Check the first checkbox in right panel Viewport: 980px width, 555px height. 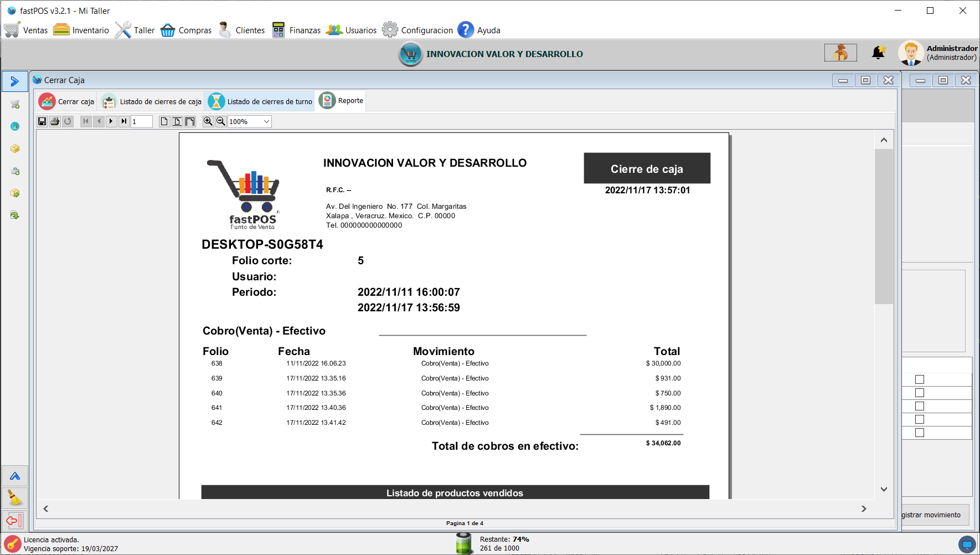(920, 379)
